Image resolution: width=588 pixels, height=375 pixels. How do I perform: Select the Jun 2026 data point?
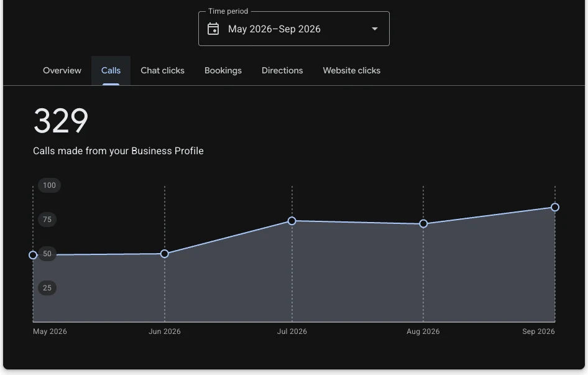[164, 254]
